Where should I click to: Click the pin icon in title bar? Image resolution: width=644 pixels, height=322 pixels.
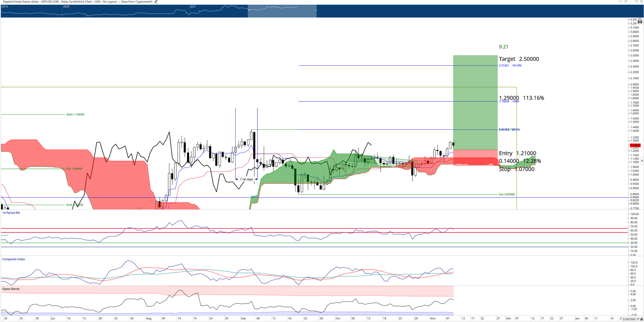tap(626, 1)
